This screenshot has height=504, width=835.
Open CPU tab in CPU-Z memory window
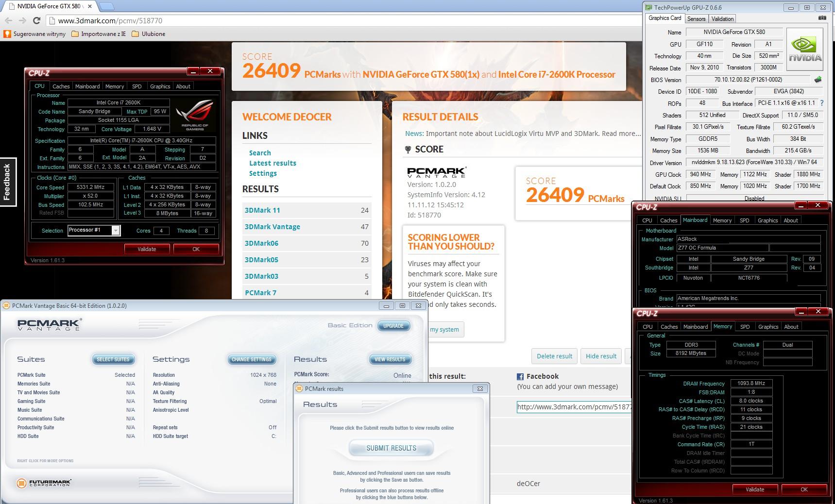tap(648, 327)
